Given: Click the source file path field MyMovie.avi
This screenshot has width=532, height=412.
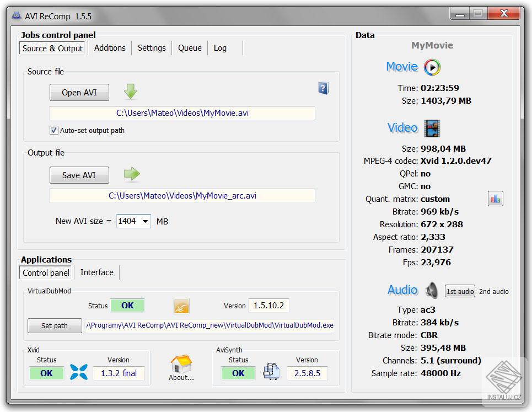Looking at the screenshot, I should click(x=182, y=113).
